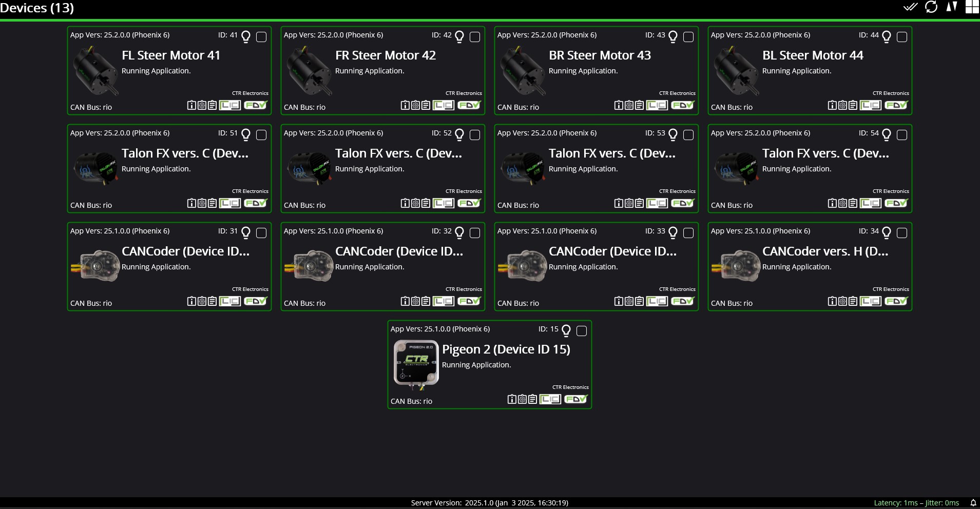The height and width of the screenshot is (509, 980).
Task: Click CANCoder image on ID 31 card
Action: [x=95, y=266]
